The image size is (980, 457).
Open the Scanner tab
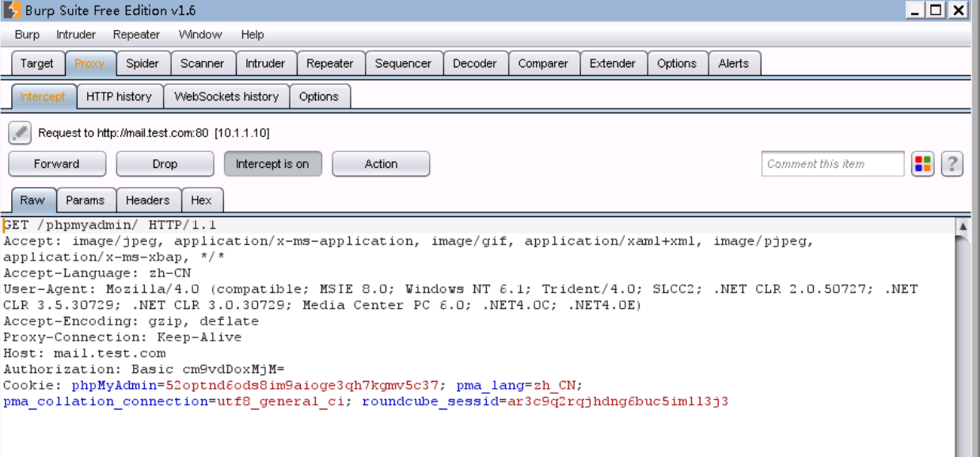(202, 63)
